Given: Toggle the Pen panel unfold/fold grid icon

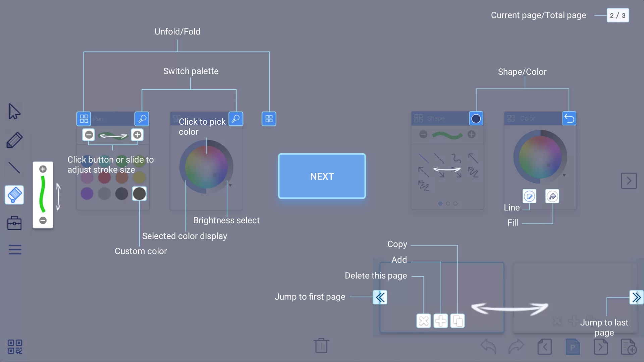Looking at the screenshot, I should click(x=84, y=119).
